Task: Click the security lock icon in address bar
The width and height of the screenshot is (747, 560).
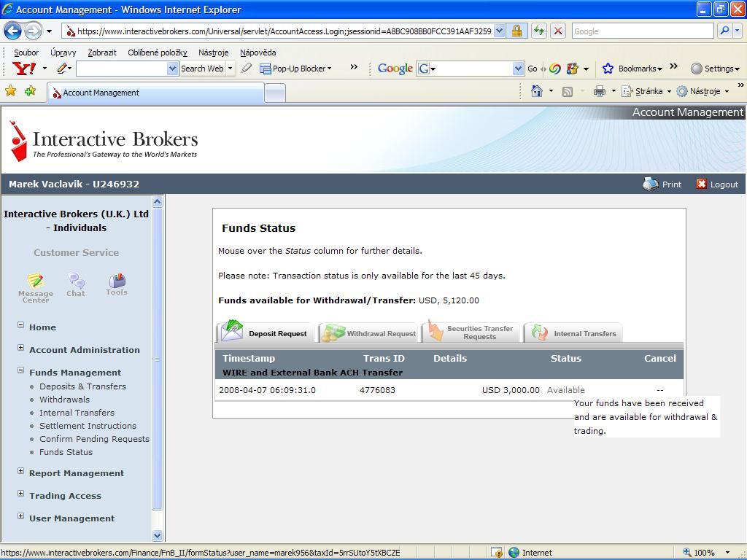Action: (516, 31)
